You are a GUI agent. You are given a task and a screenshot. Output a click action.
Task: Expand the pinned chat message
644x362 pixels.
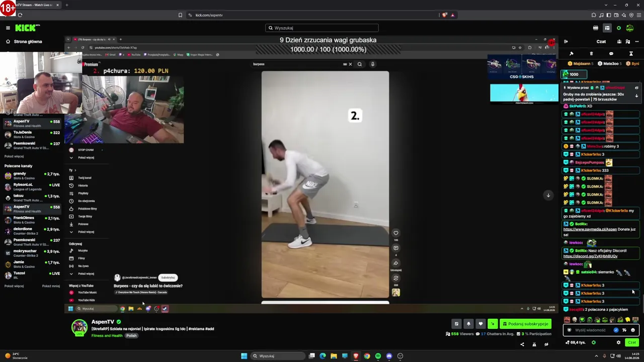tap(636, 96)
